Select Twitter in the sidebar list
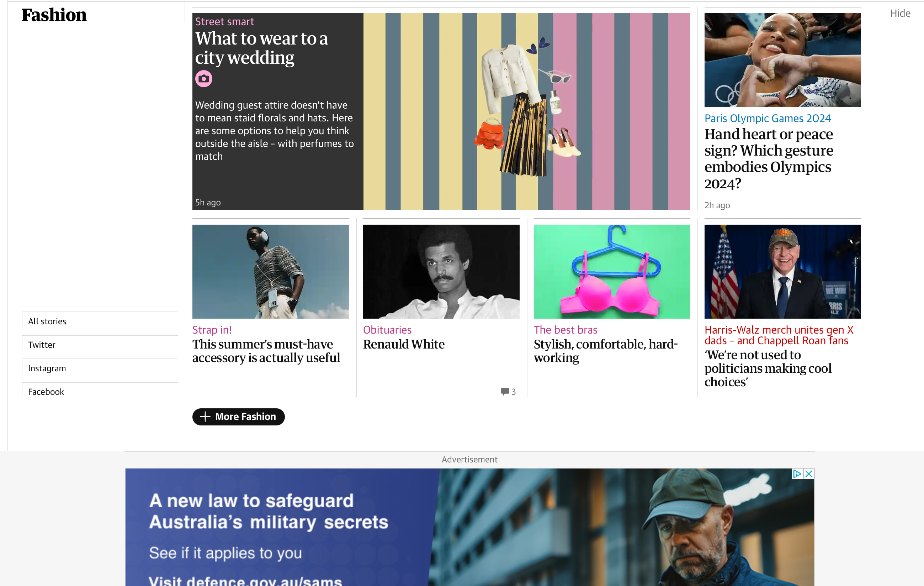 [x=42, y=345]
